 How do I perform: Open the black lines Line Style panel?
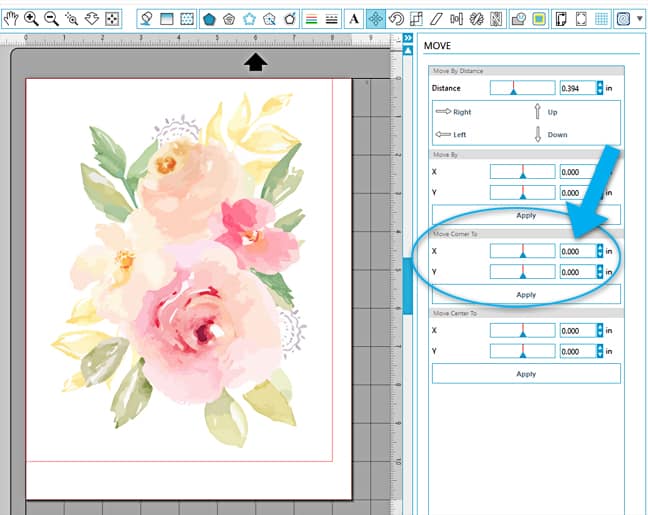331,19
